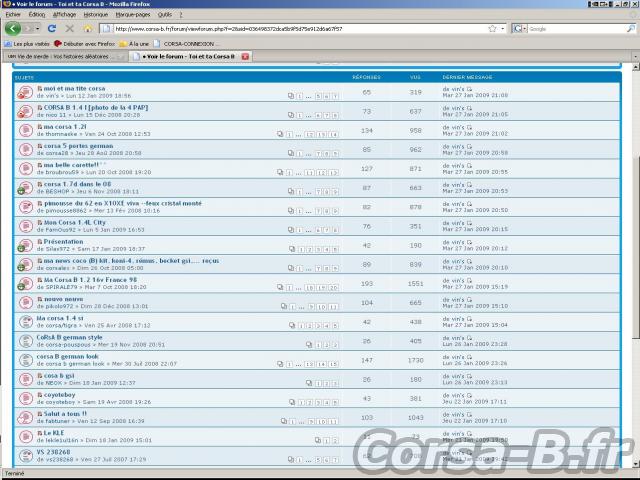Click 'Terminé' status bar text
This screenshot has width=640, height=480.
pyautogui.click(x=15, y=473)
